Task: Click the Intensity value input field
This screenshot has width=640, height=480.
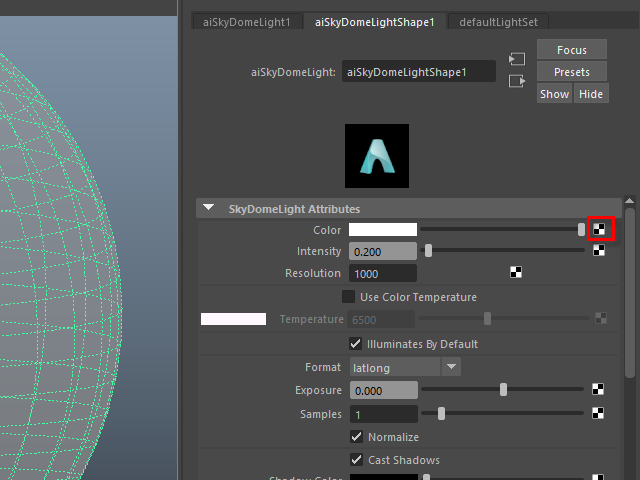Action: [x=382, y=251]
